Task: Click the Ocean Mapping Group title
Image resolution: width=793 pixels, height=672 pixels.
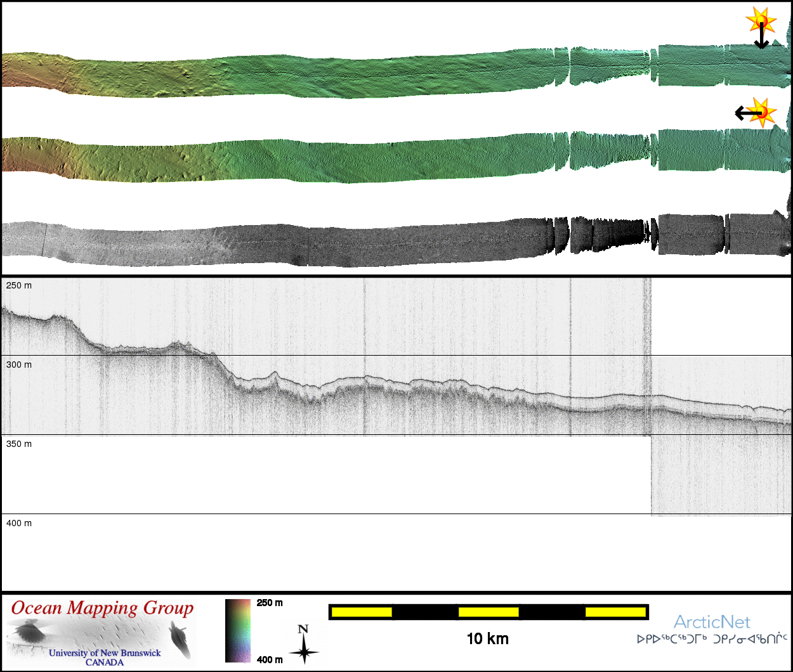Action: pos(102,608)
